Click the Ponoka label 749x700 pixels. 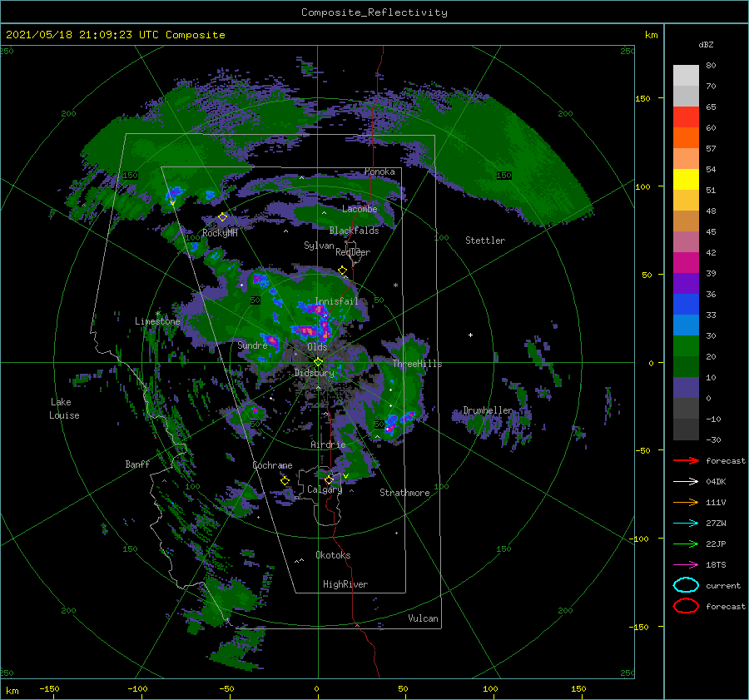click(x=379, y=171)
